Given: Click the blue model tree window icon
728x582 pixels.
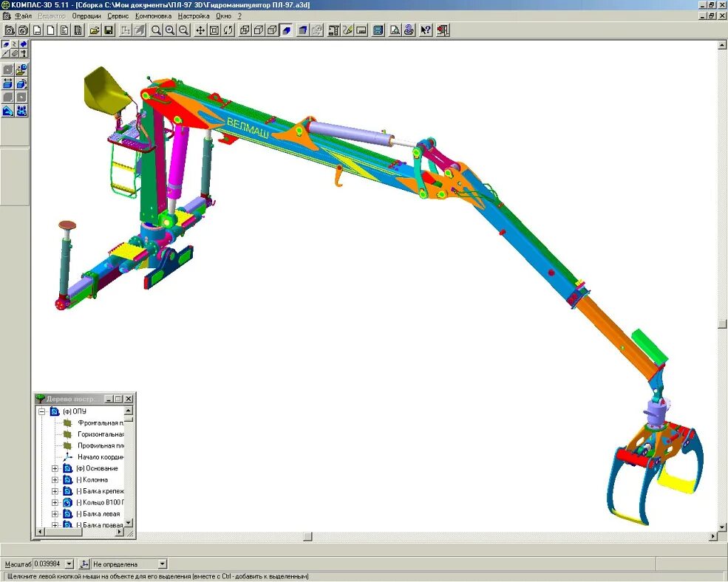Looking at the screenshot, I should [378, 30].
